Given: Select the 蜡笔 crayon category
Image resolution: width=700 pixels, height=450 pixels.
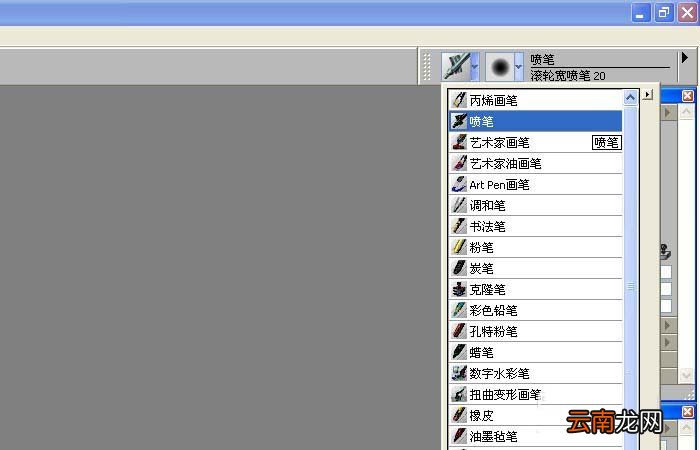Looking at the screenshot, I should click(x=535, y=352).
